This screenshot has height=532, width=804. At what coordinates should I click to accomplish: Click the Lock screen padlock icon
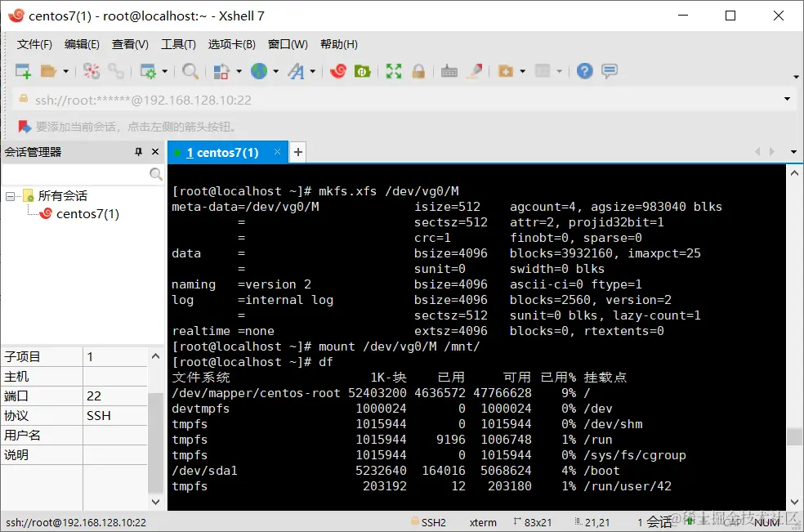(x=418, y=71)
